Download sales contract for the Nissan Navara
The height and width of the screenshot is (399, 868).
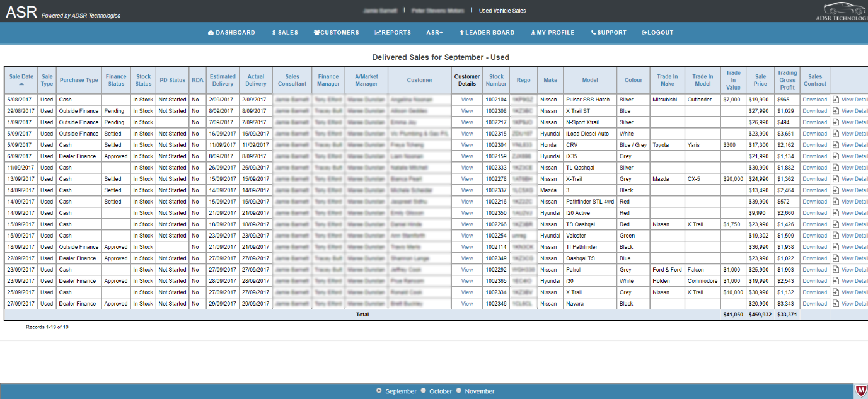pos(814,304)
